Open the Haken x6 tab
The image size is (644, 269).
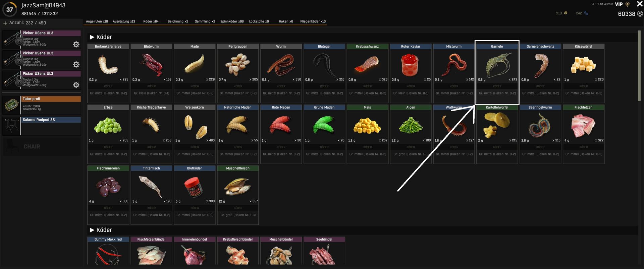(x=286, y=21)
